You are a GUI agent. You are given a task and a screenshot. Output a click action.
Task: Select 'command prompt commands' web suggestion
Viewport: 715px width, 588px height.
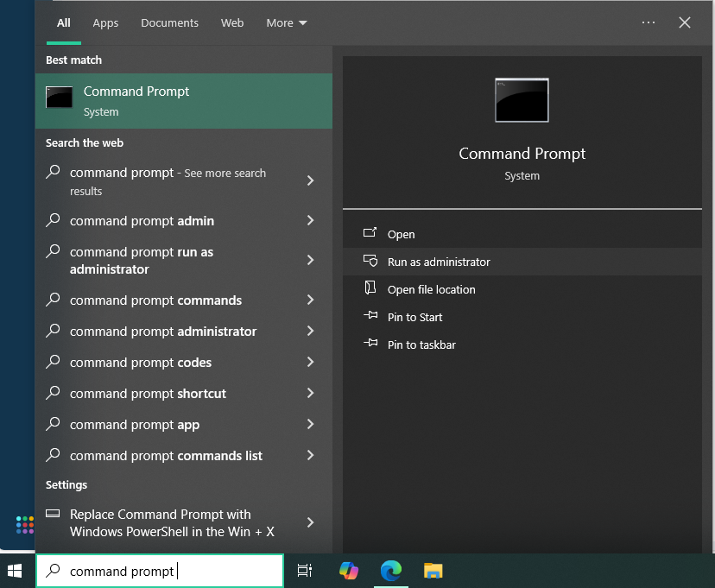pyautogui.click(x=183, y=300)
